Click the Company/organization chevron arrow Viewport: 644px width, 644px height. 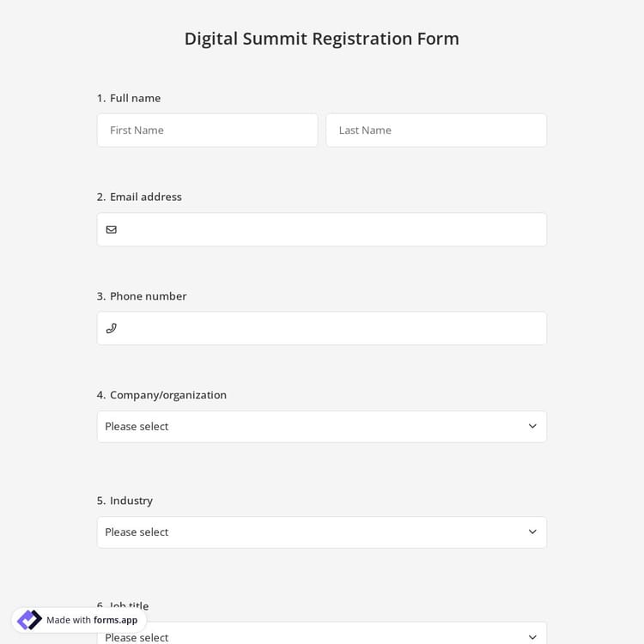(x=532, y=427)
